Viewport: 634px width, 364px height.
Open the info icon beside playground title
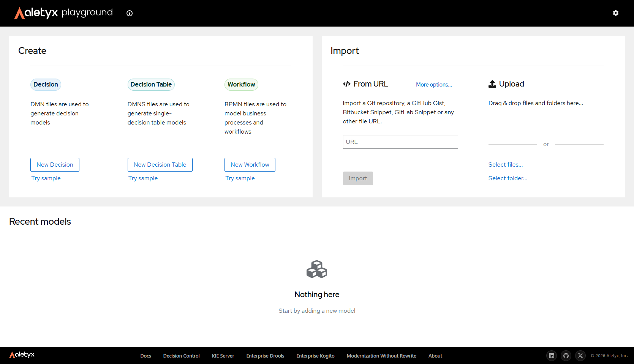pos(130,13)
